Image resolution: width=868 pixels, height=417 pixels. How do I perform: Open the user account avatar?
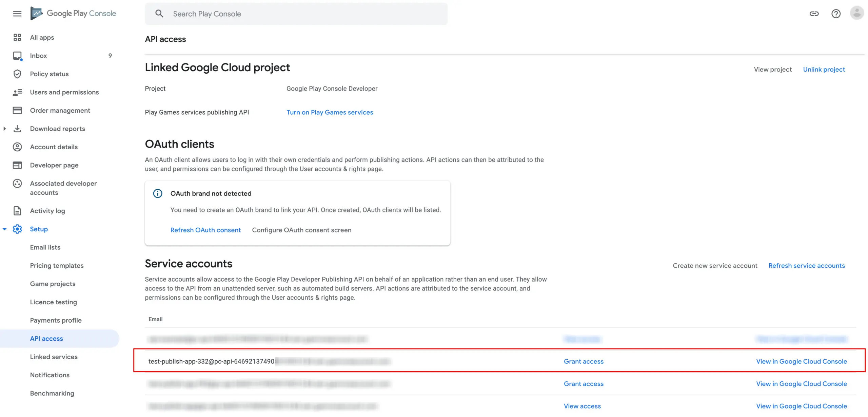[856, 13]
